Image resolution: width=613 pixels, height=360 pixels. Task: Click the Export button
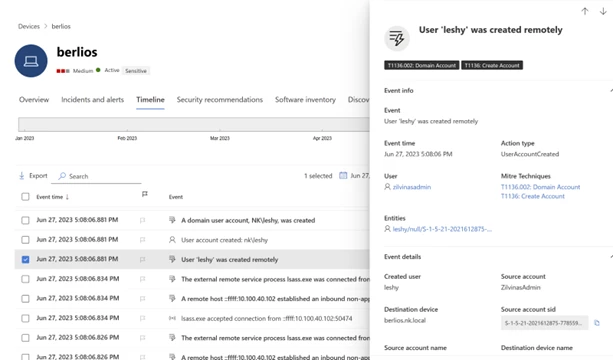tap(34, 176)
